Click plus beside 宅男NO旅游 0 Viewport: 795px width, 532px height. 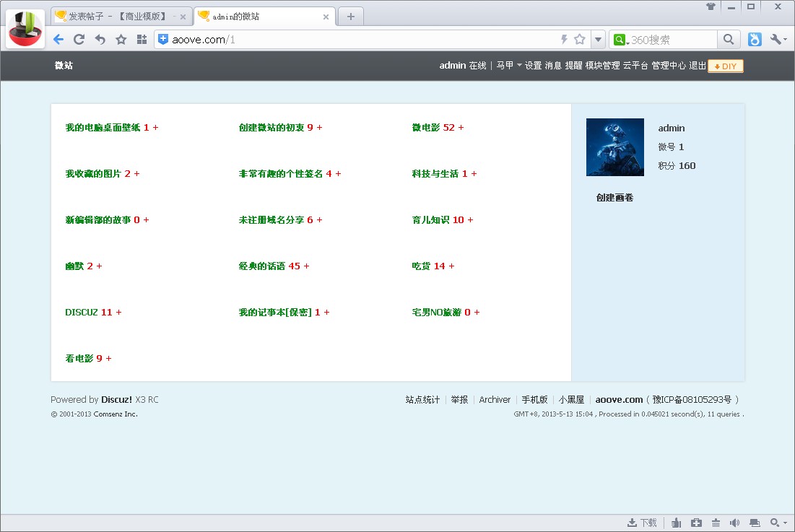pyautogui.click(x=477, y=312)
